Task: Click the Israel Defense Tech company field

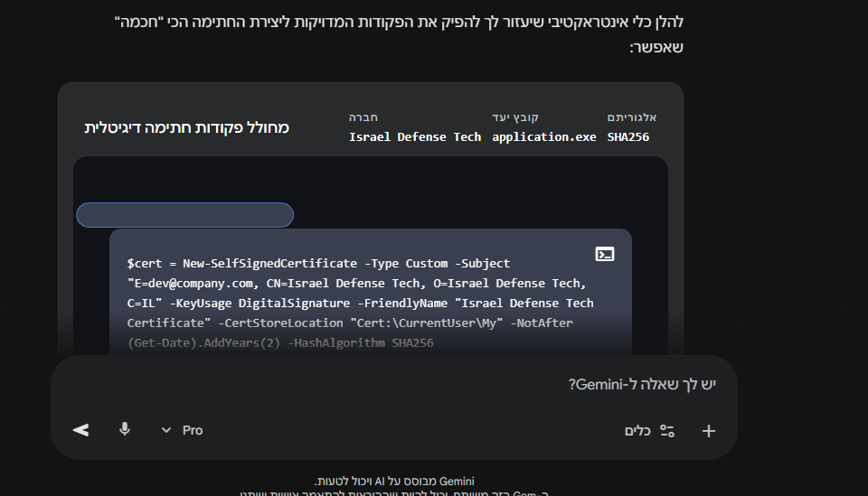Action: pyautogui.click(x=415, y=136)
